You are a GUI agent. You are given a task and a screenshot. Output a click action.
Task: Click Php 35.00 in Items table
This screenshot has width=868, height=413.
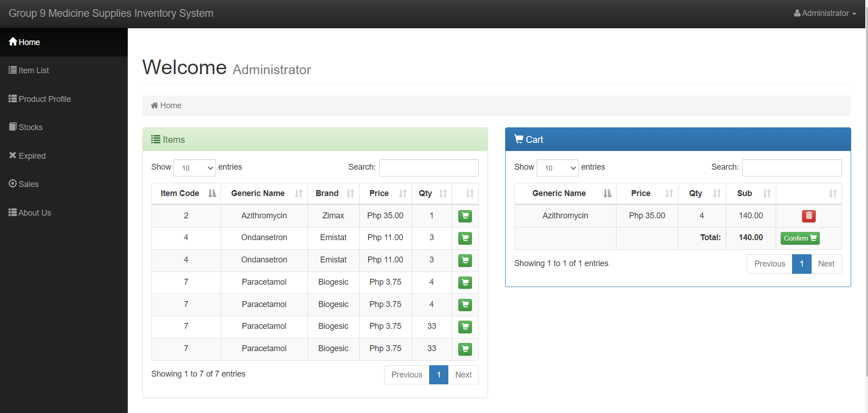pos(386,216)
